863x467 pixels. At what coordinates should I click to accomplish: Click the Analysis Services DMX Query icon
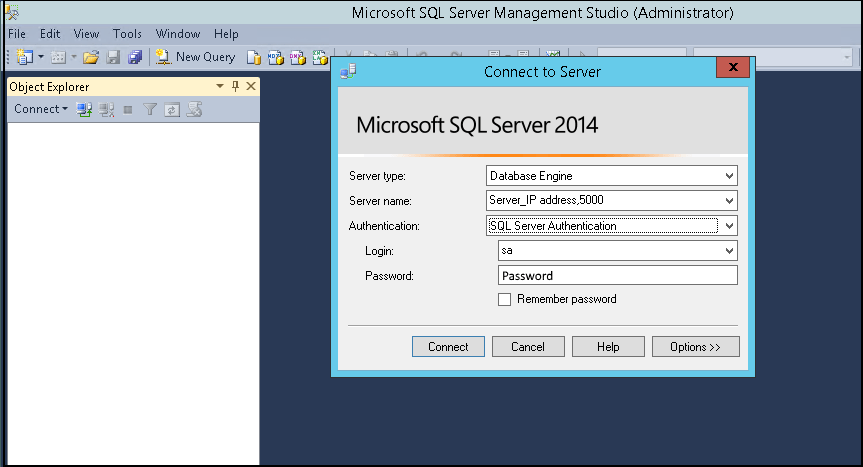click(298, 57)
